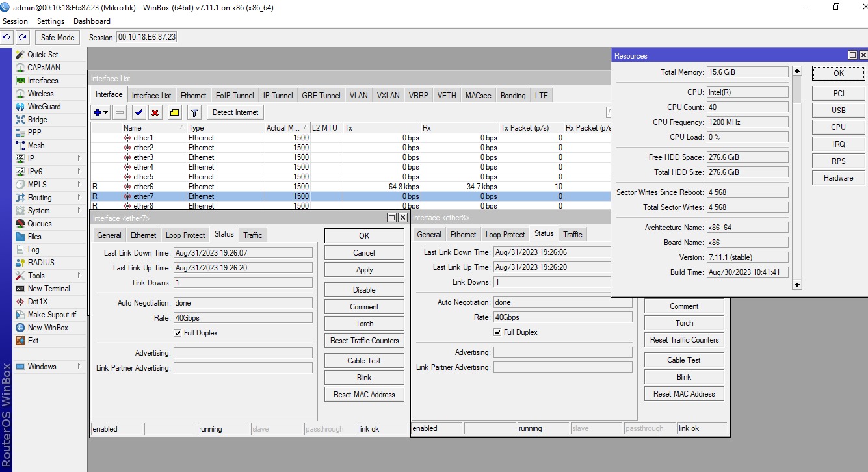Image resolution: width=868 pixels, height=472 pixels.
Task: Expand the Tools submenu in sidebar
Action: (79, 276)
